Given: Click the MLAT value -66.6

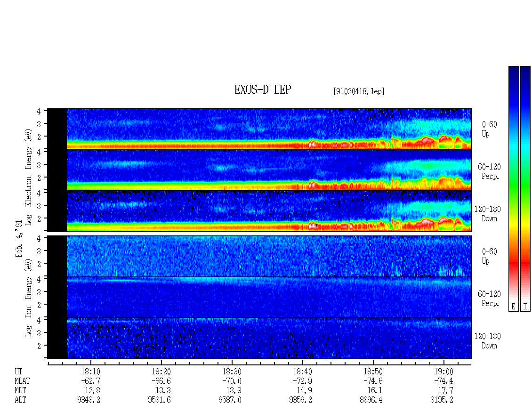Looking at the screenshot, I should (161, 381).
